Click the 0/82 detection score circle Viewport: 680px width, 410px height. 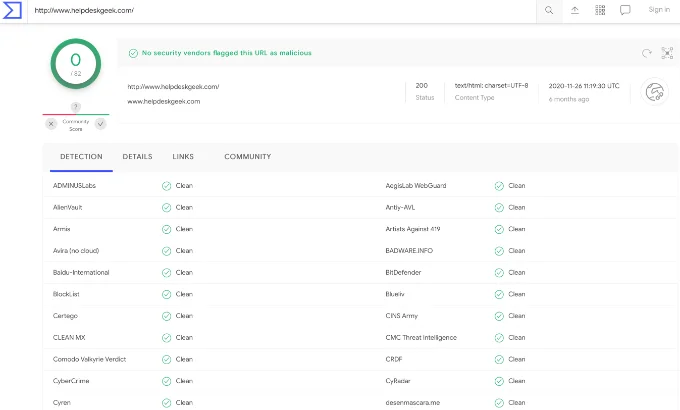point(76,64)
